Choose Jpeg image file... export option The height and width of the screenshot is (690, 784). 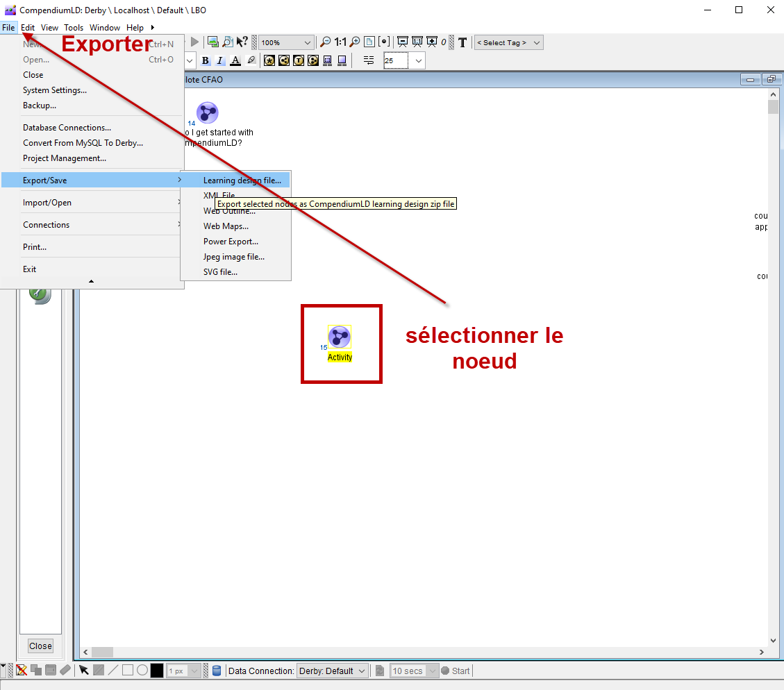(x=235, y=257)
